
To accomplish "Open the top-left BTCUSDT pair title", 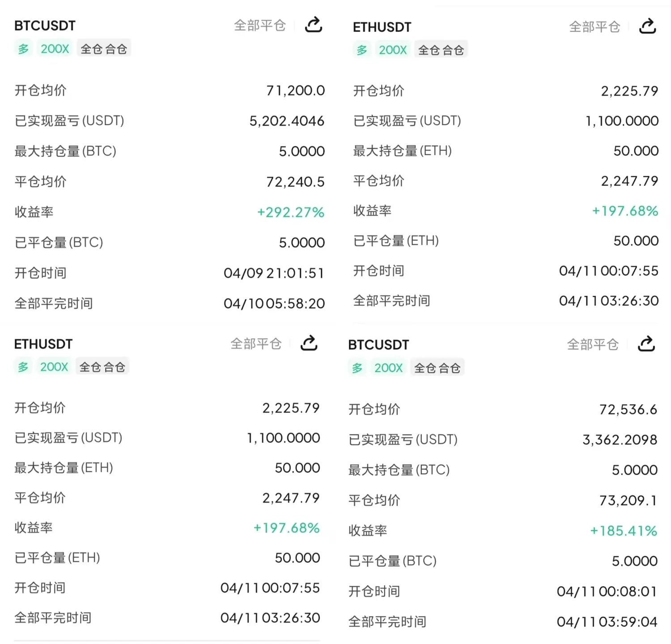I will (x=45, y=25).
